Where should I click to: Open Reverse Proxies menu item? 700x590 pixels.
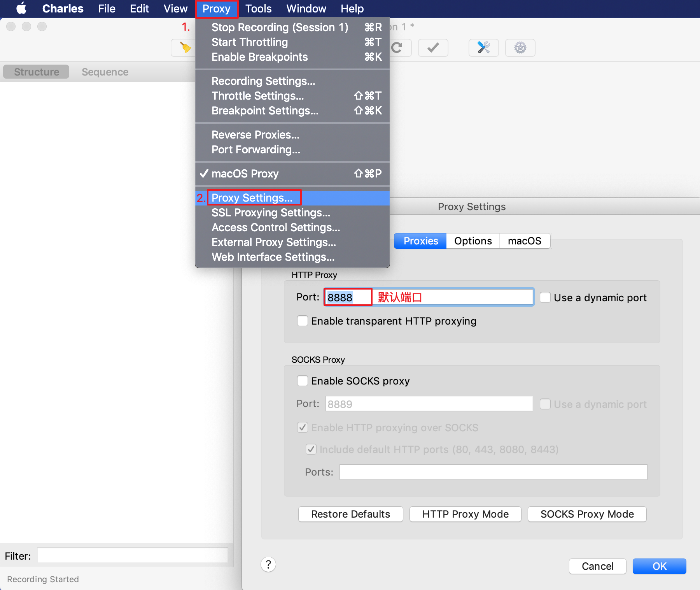tap(292, 135)
